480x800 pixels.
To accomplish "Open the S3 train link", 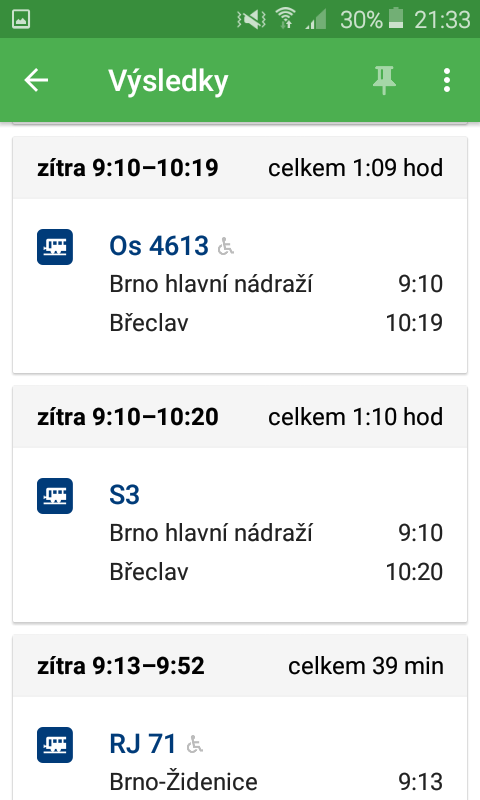I will 124,495.
